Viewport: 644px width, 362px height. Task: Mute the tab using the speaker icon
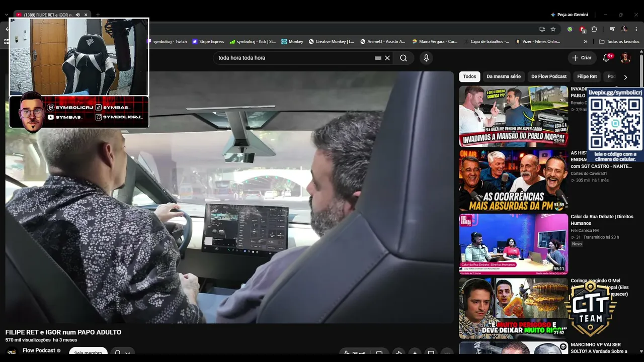tap(77, 15)
